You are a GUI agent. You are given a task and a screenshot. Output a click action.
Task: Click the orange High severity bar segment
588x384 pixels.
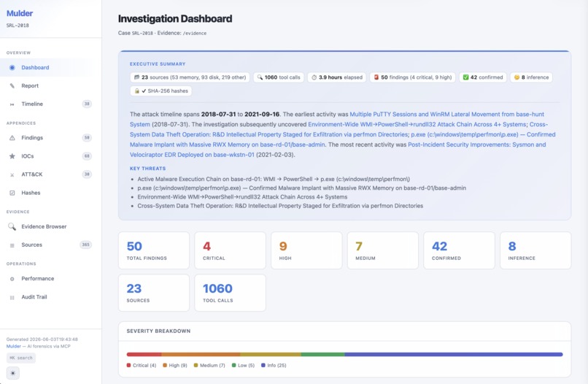201,354
